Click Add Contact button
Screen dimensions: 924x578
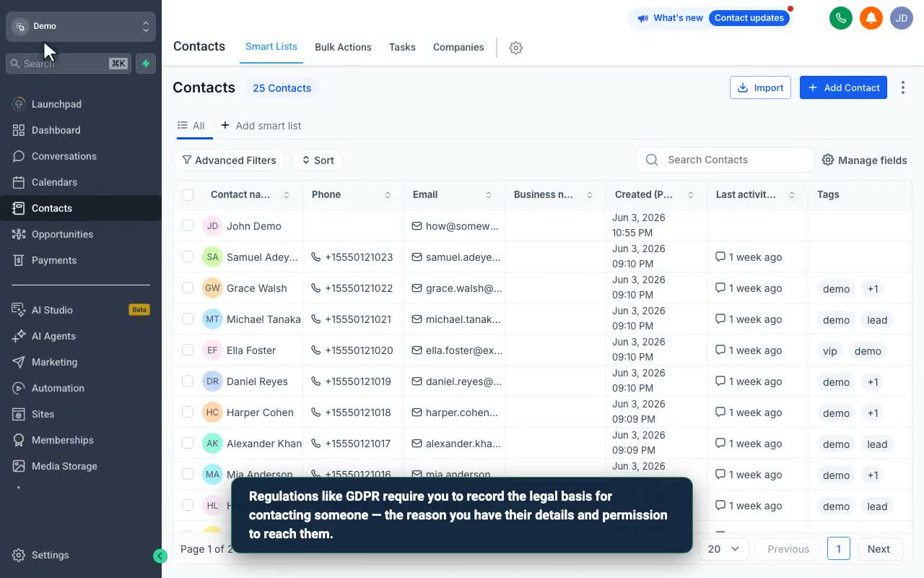[843, 87]
